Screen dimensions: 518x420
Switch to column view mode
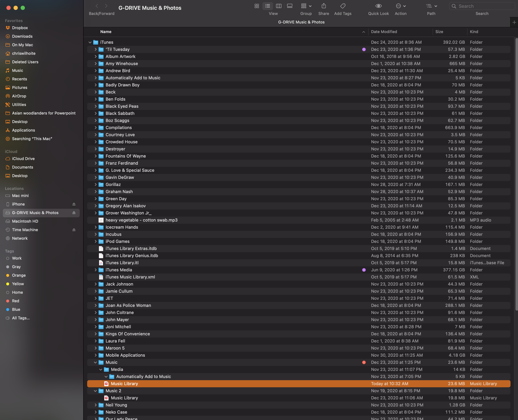click(279, 6)
